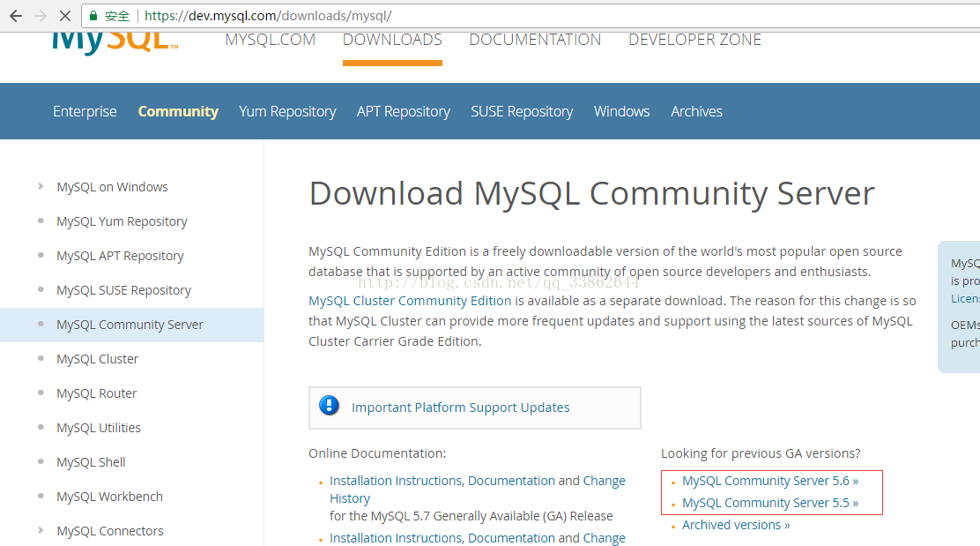The width and height of the screenshot is (980, 546).
Task: Open MySQL Connectors sidebar link
Action: point(110,531)
